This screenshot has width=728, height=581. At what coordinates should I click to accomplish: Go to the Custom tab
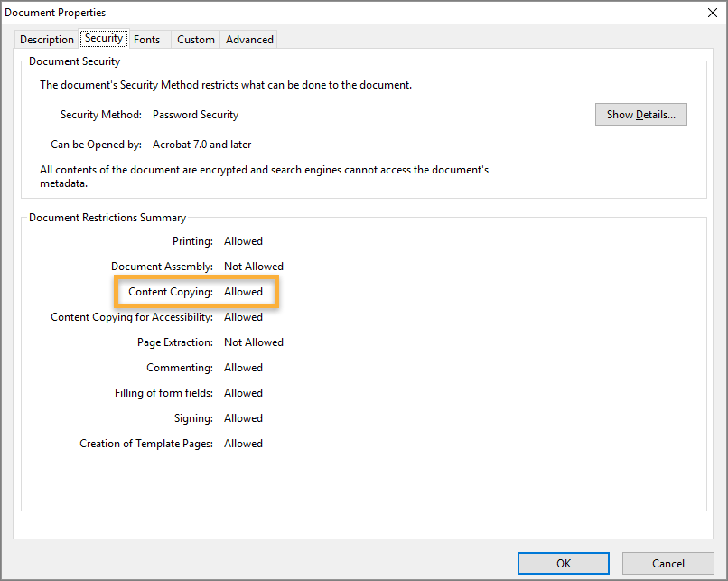point(195,40)
